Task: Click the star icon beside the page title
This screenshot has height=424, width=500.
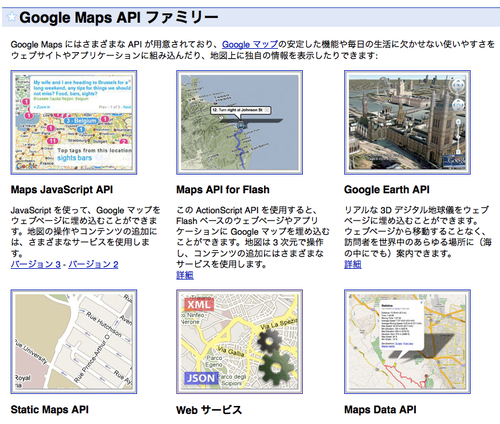Action: pyautogui.click(x=11, y=17)
